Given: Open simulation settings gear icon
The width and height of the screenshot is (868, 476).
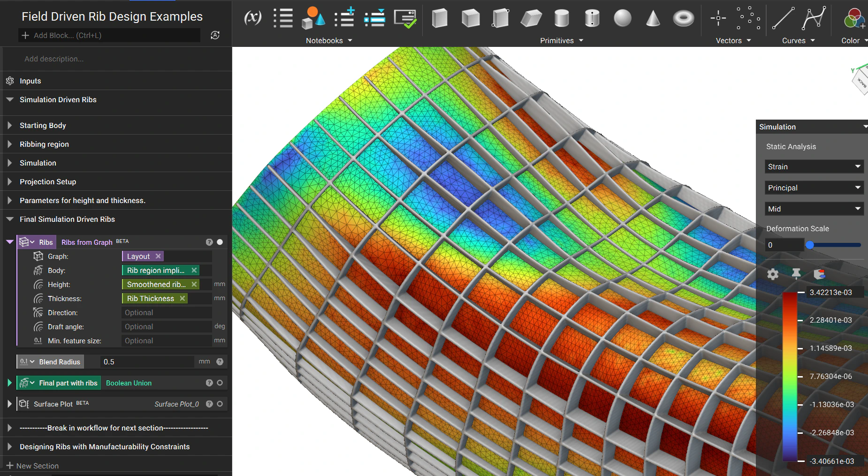Looking at the screenshot, I should click(x=773, y=274).
